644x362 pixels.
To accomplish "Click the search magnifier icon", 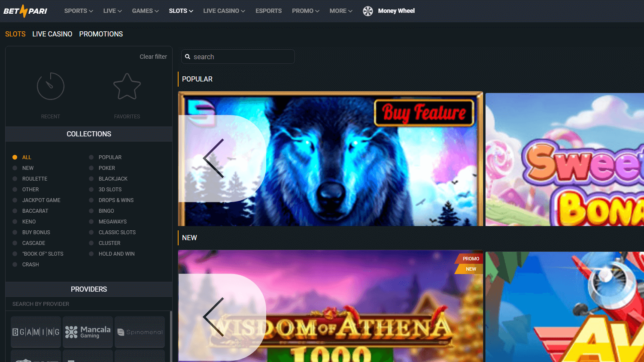I will (x=188, y=57).
